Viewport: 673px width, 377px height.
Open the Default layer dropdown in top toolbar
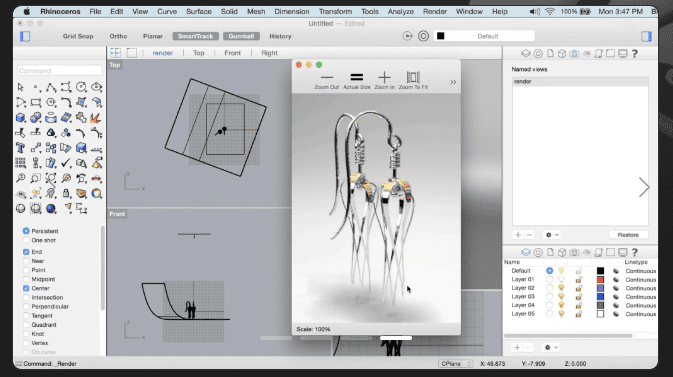pyautogui.click(x=485, y=36)
